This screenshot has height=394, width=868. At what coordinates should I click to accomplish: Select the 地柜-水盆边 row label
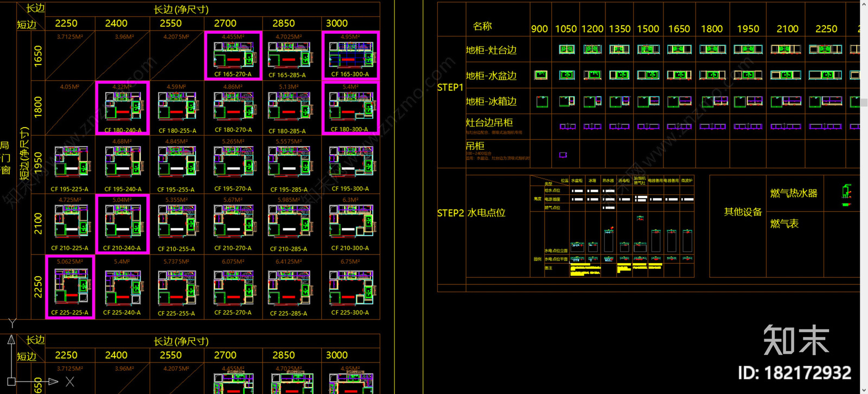pos(491,75)
